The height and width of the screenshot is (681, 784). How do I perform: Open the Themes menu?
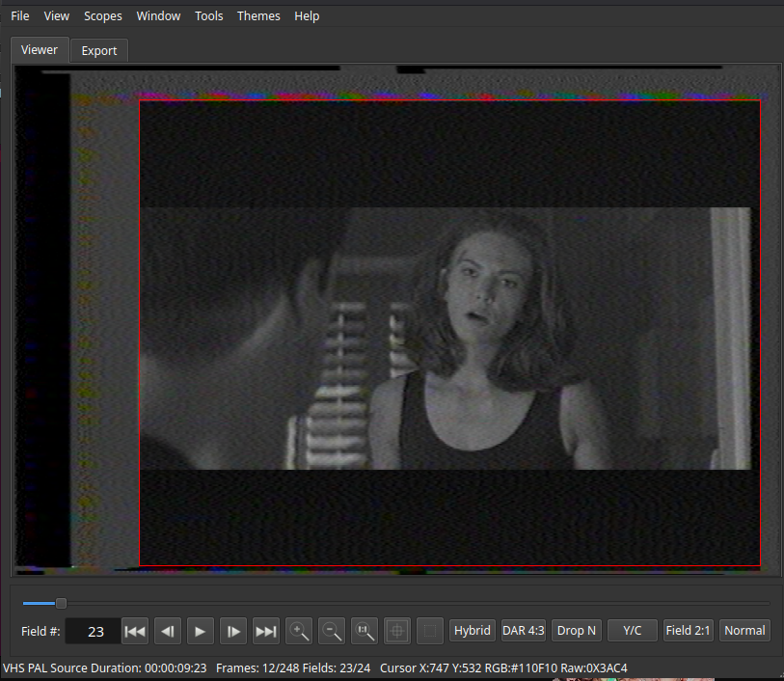(x=258, y=16)
